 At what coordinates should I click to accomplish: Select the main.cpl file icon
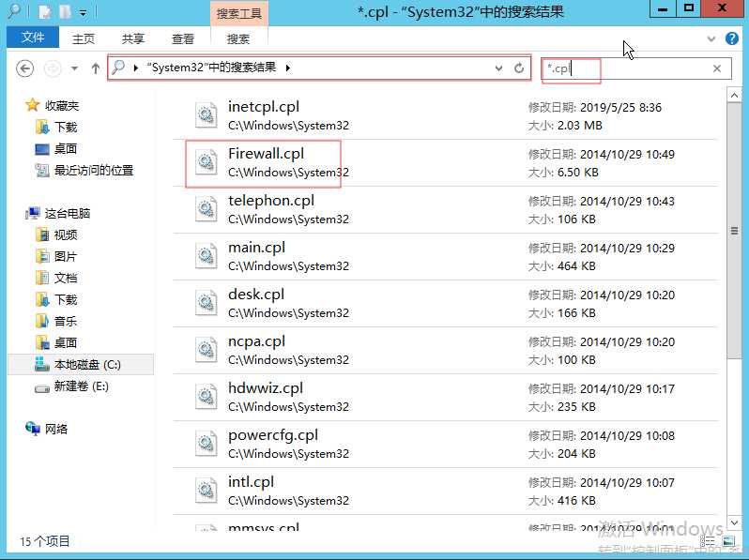click(206, 256)
